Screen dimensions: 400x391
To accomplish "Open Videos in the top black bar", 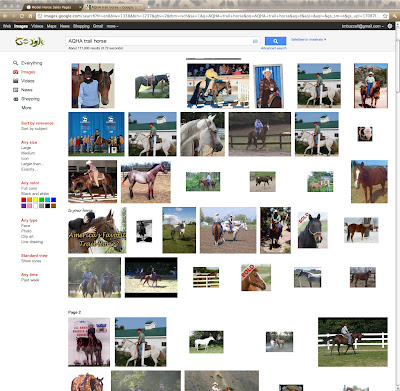I will click(37, 26).
